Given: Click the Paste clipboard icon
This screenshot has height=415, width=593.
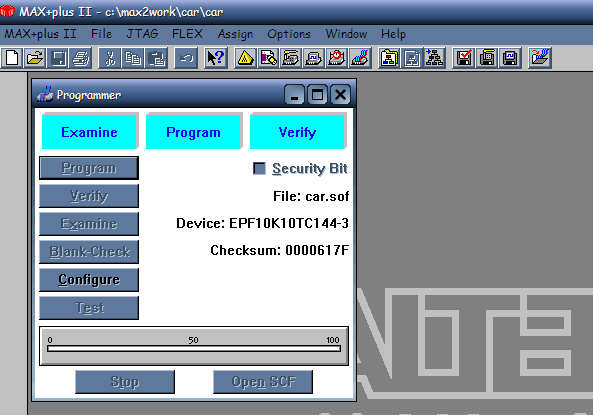Looking at the screenshot, I should (x=156, y=58).
